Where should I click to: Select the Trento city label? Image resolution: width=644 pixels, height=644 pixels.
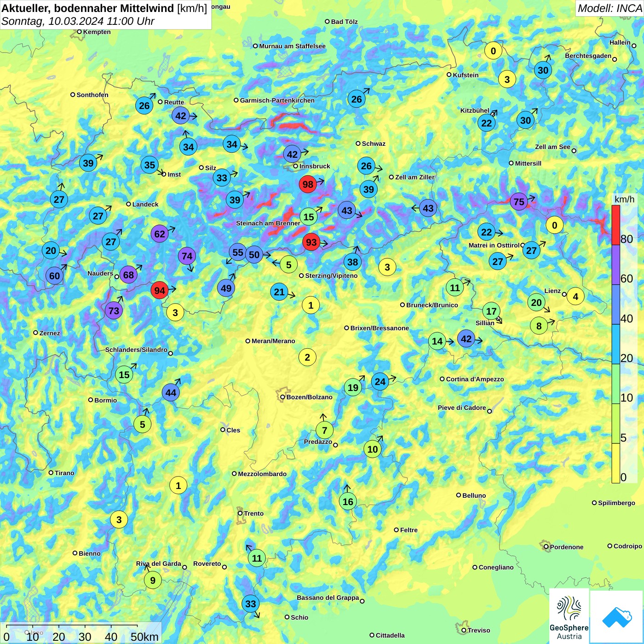(x=254, y=513)
